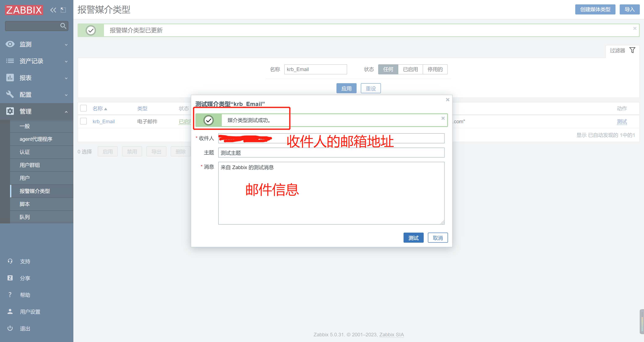Screen dimensions: 644x342
Task: Click the 创建媒体类型 button
Action: point(595,9)
